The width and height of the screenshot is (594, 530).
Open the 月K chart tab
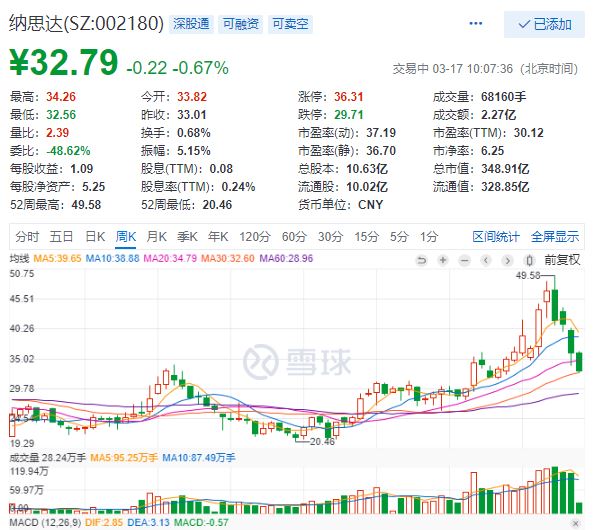[156, 237]
